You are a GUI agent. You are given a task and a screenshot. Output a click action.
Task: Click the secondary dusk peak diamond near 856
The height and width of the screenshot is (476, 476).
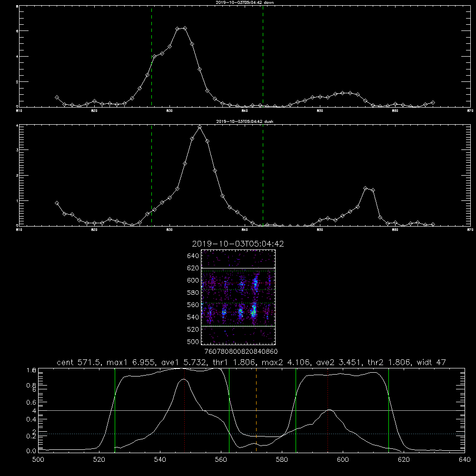tap(365, 188)
